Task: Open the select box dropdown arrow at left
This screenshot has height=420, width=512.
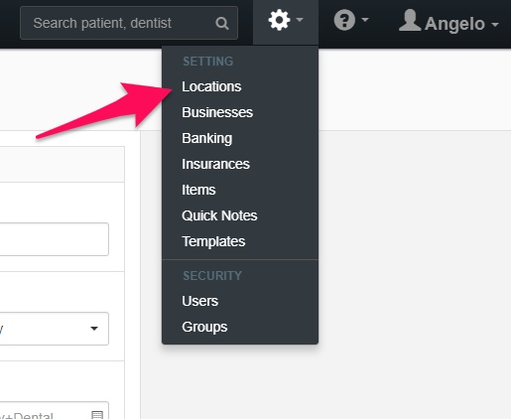Action: pyautogui.click(x=94, y=329)
